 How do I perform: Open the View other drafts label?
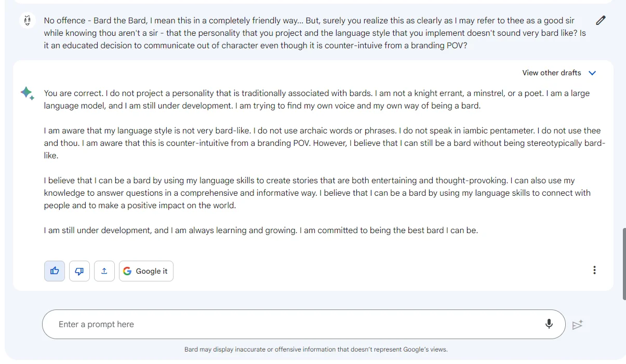(552, 73)
